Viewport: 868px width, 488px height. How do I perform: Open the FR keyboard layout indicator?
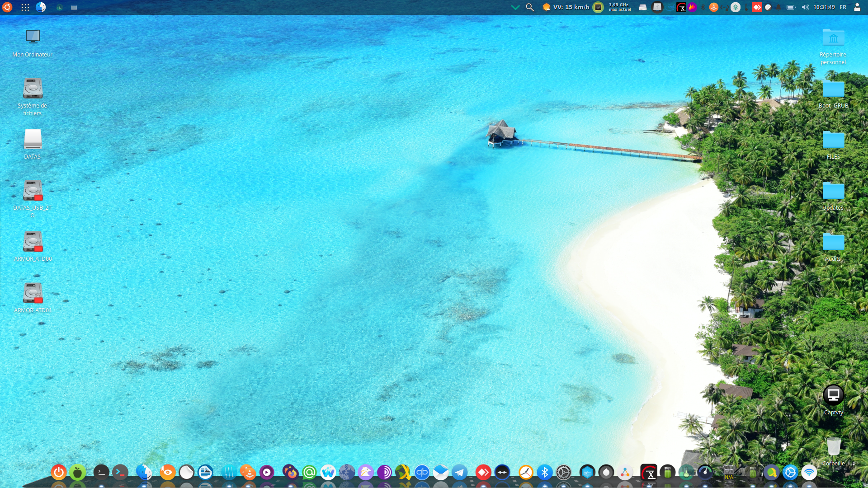click(x=843, y=7)
